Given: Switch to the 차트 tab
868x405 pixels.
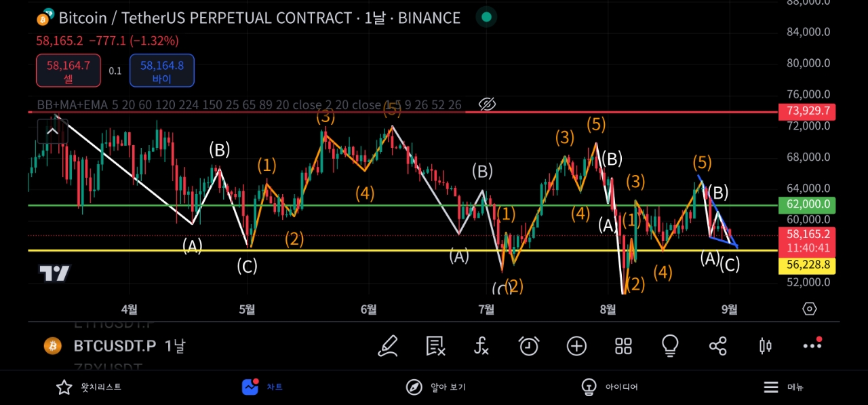Looking at the screenshot, I should click(262, 387).
